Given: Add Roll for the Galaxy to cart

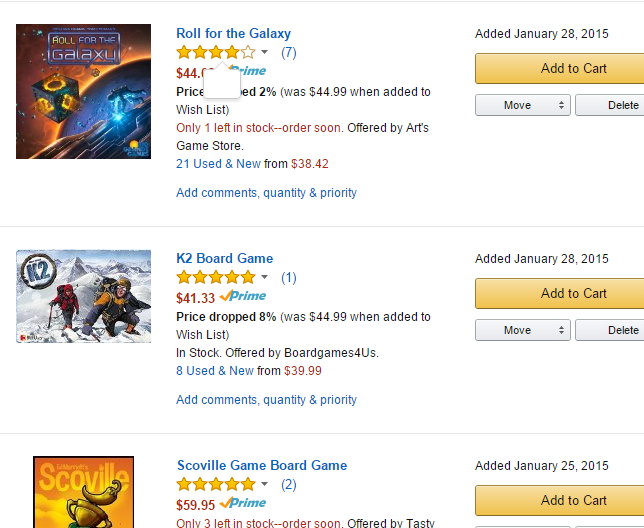Looking at the screenshot, I should (560, 68).
